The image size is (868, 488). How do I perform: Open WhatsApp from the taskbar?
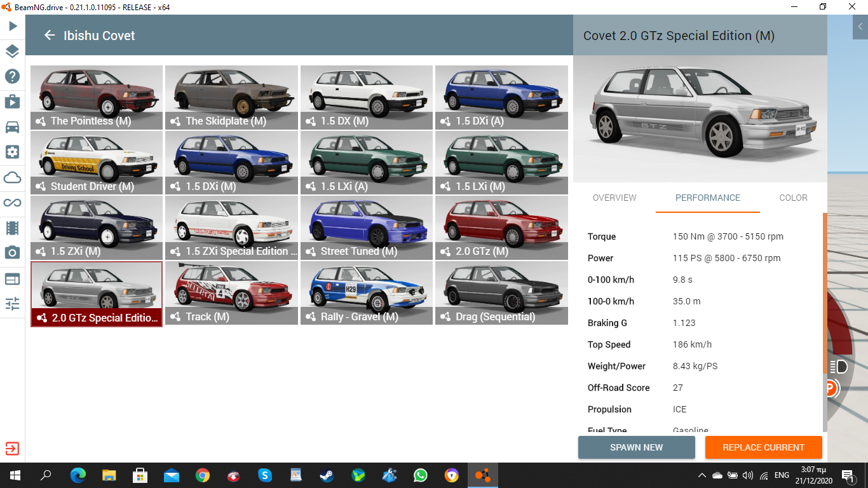(x=421, y=475)
